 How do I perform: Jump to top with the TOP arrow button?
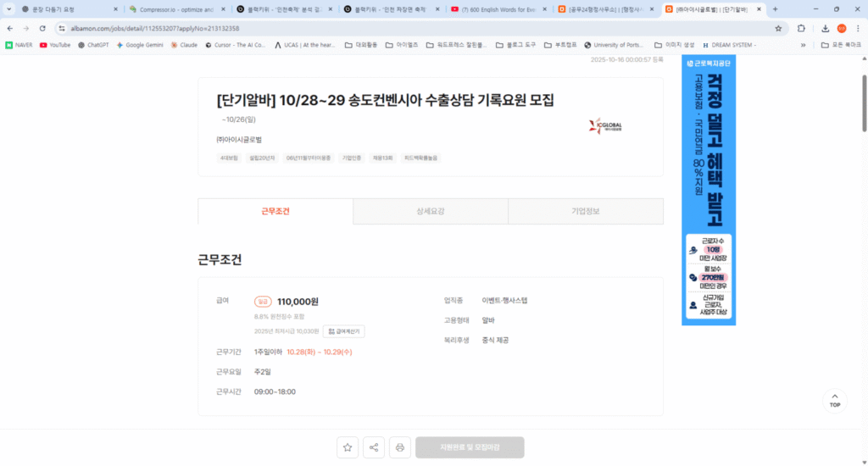pos(835,401)
